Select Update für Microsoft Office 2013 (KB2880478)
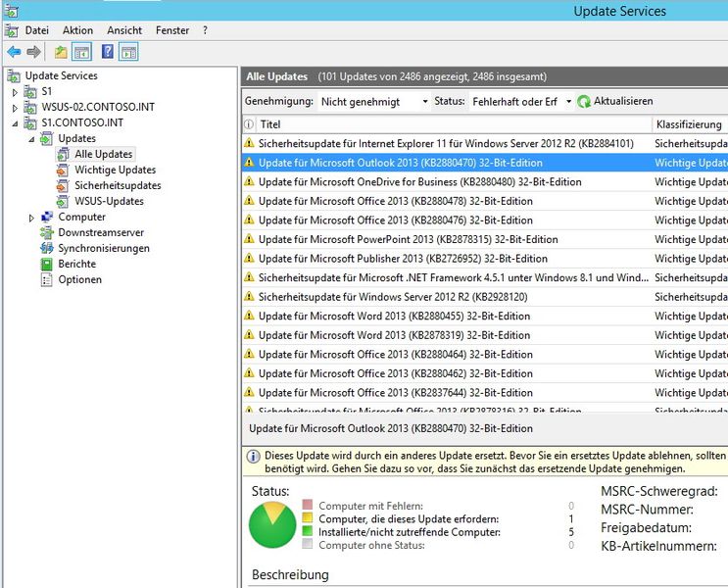Screen dimensions: 728x588 point(485,201)
